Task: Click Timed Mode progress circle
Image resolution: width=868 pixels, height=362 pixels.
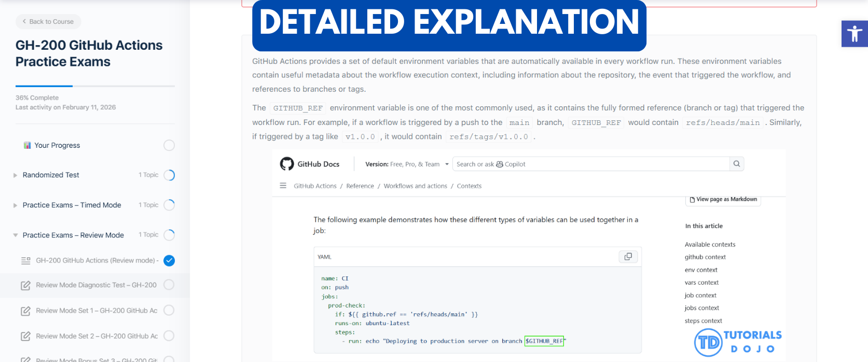Action: (169, 205)
